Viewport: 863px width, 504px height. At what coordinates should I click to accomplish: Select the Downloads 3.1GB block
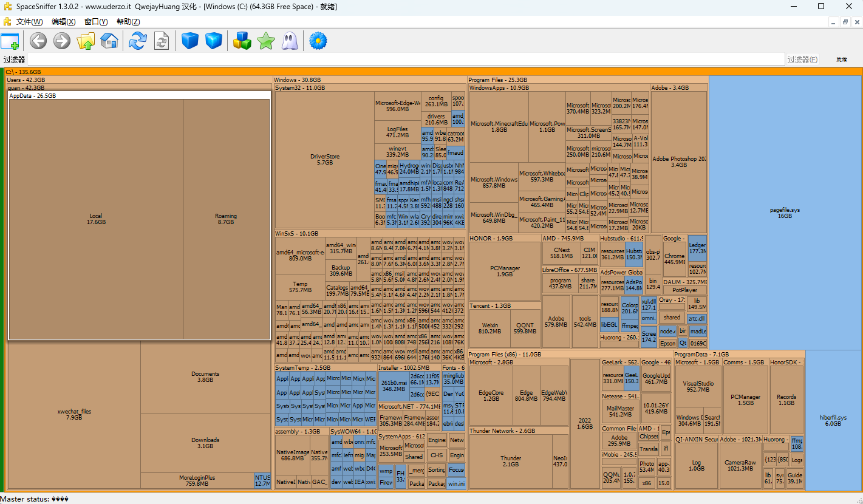click(205, 443)
